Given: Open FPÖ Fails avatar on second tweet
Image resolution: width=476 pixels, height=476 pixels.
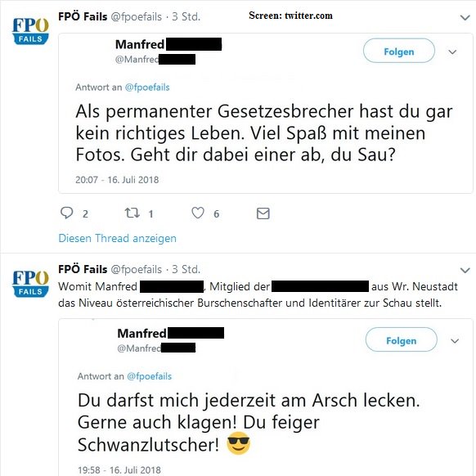Looking at the screenshot, I should (x=30, y=284).
